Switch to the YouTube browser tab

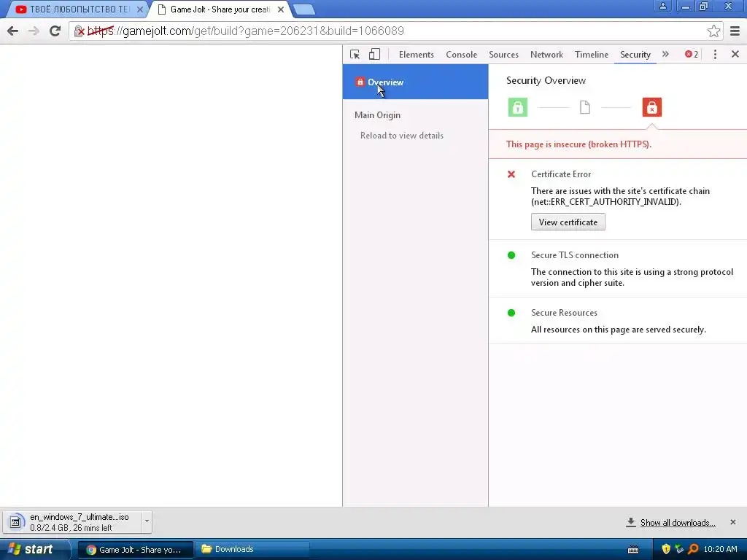[x=79, y=9]
